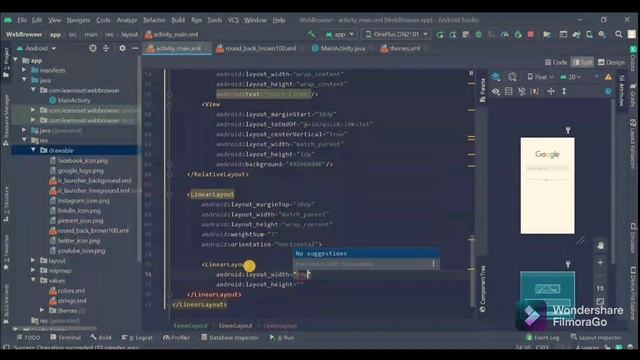Click the Run app icon in toolbar

tap(440, 35)
